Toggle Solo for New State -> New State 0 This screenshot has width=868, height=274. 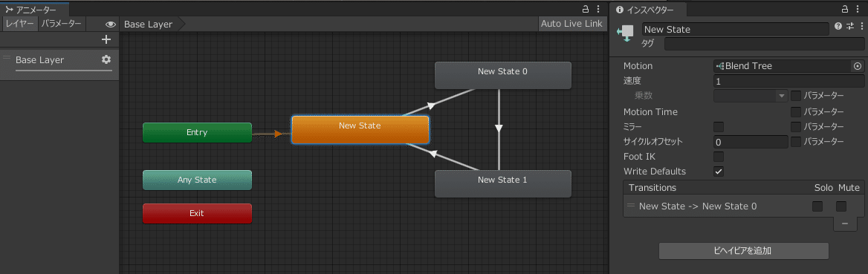(817, 206)
